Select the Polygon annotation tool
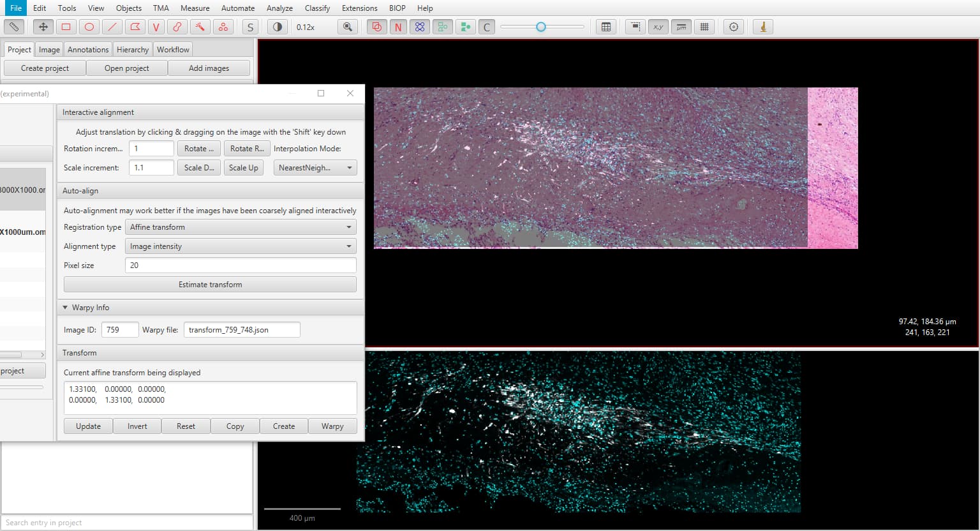Image resolution: width=980 pixels, height=531 pixels. click(135, 27)
